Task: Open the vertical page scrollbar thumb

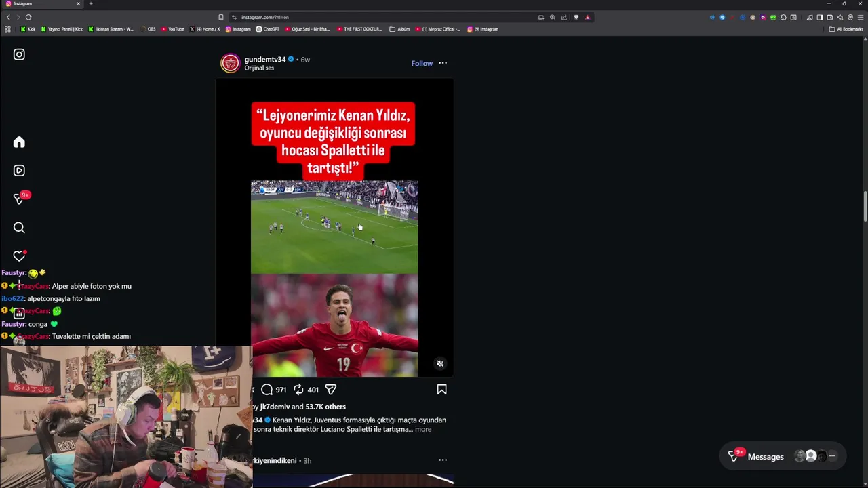Action: [865, 206]
